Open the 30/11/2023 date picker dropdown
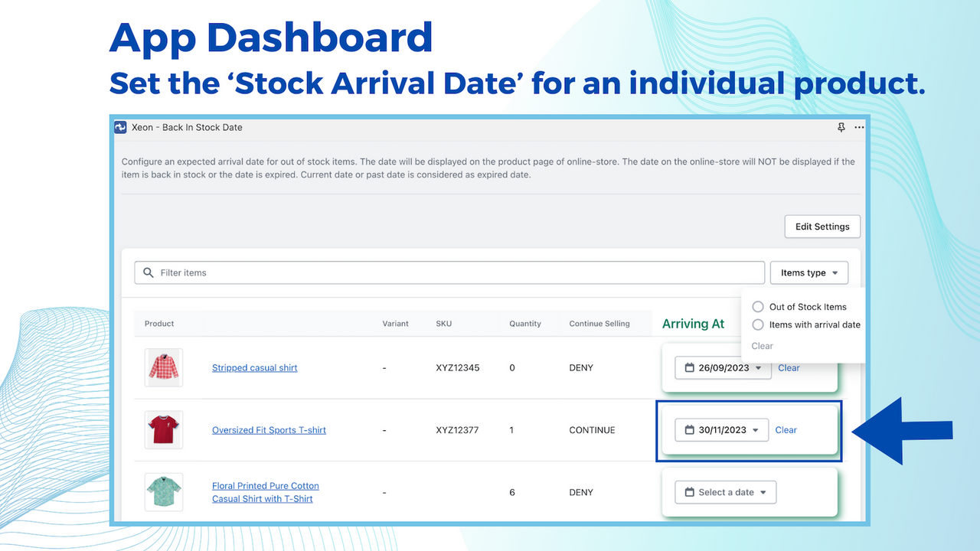The width and height of the screenshot is (980, 551). pos(721,430)
